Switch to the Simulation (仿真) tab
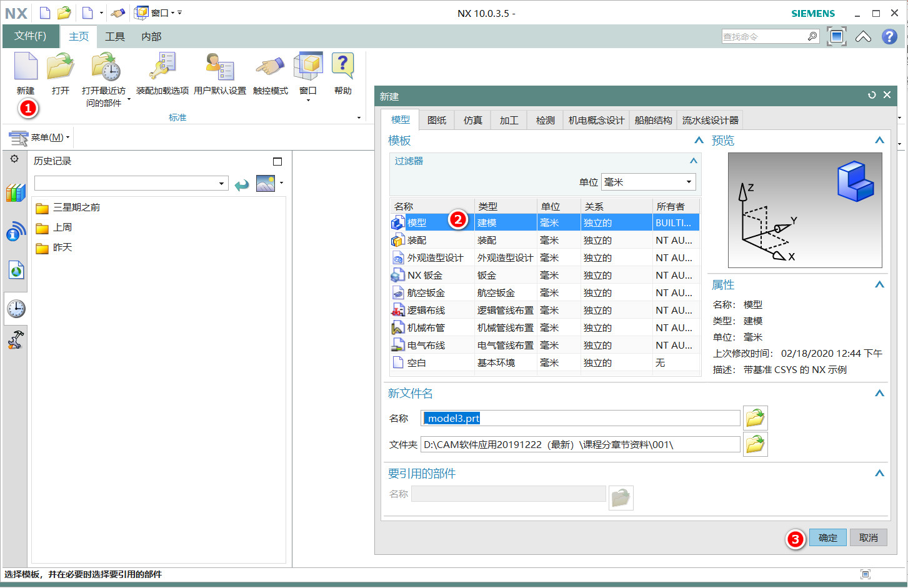This screenshot has height=588, width=908. click(472, 120)
